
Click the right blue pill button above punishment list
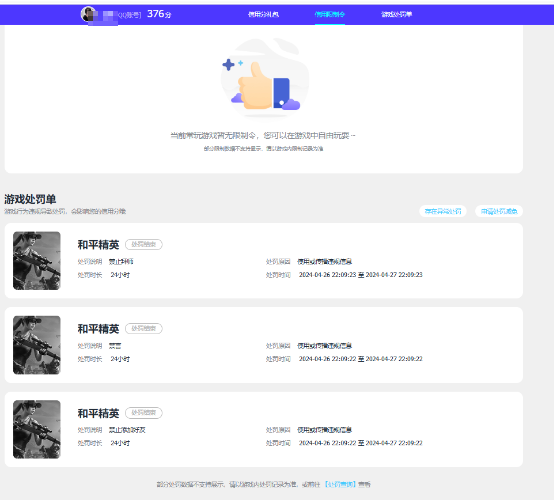click(x=499, y=211)
